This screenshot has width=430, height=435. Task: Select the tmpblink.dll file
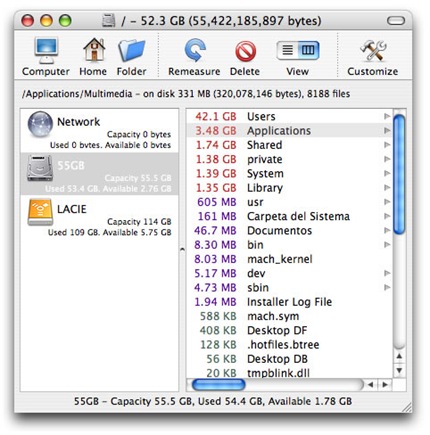[x=289, y=373]
